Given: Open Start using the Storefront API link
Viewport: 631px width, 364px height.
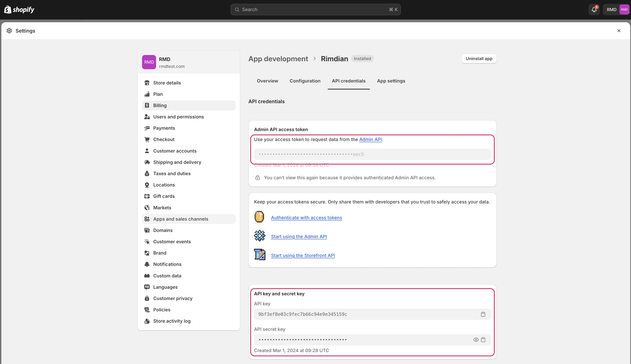Looking at the screenshot, I should (x=303, y=256).
